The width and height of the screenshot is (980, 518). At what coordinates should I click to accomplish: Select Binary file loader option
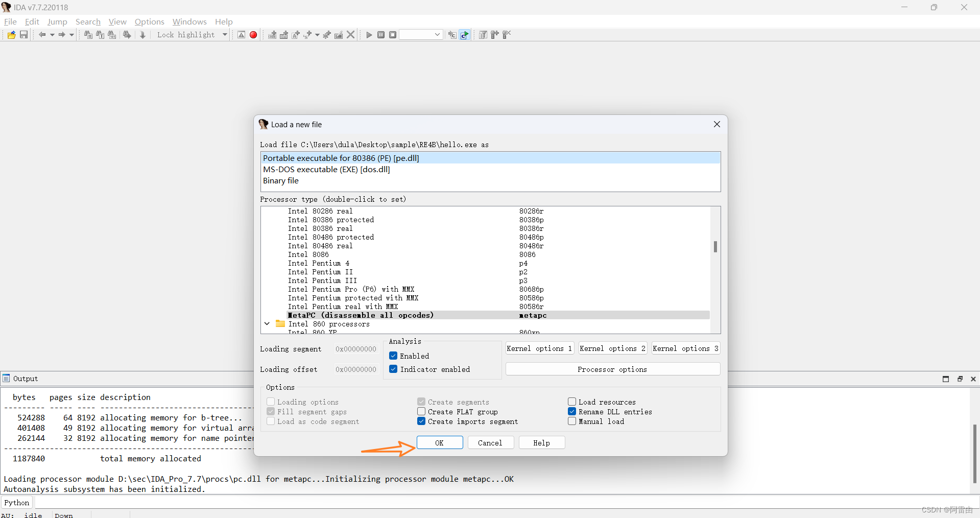point(490,180)
